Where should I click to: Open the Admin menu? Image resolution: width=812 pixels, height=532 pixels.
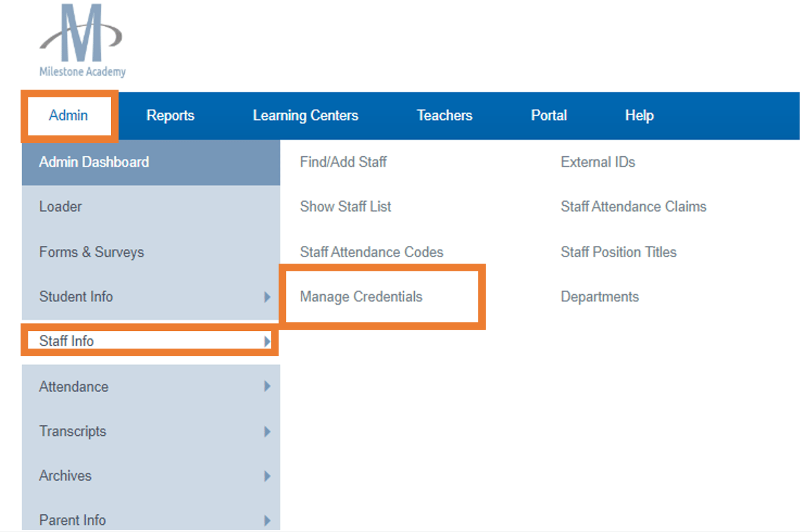[x=68, y=116]
